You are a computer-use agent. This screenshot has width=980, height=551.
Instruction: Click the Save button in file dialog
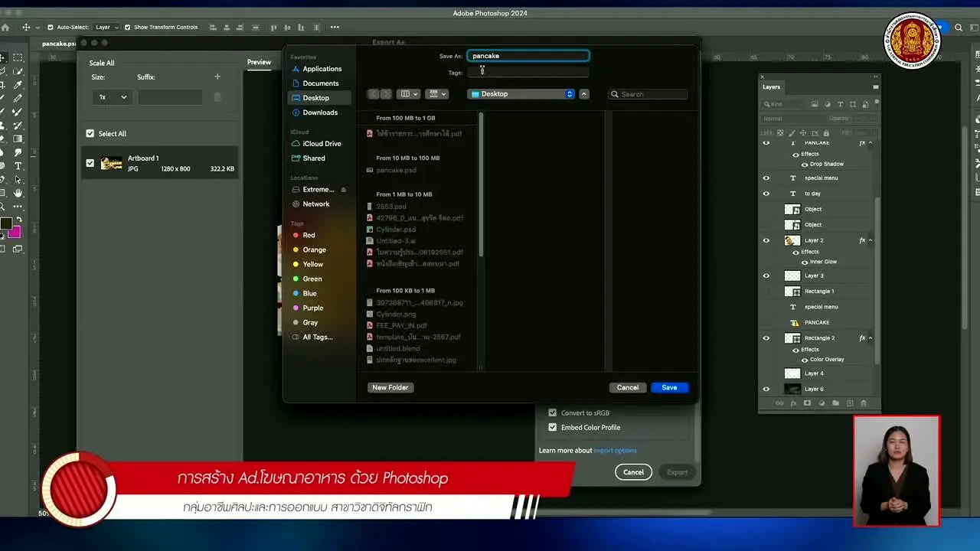(669, 387)
